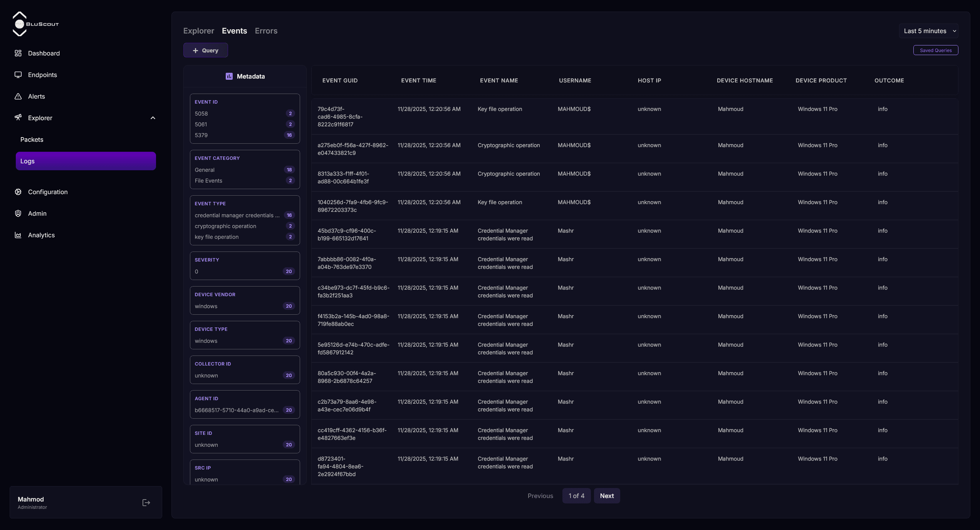Screen dimensions: 980x530
Task: Open Analytics using the chart icon
Action: click(x=18, y=235)
